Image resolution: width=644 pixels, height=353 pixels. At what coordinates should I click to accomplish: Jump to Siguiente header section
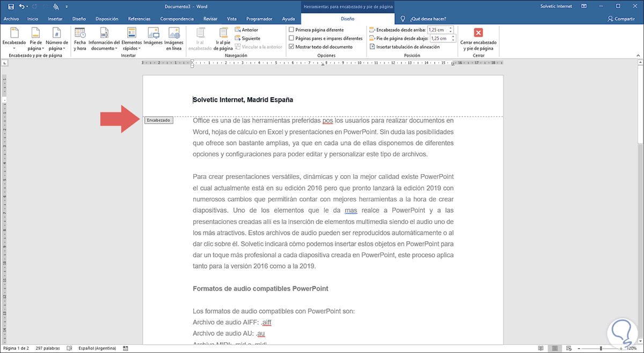pos(247,39)
